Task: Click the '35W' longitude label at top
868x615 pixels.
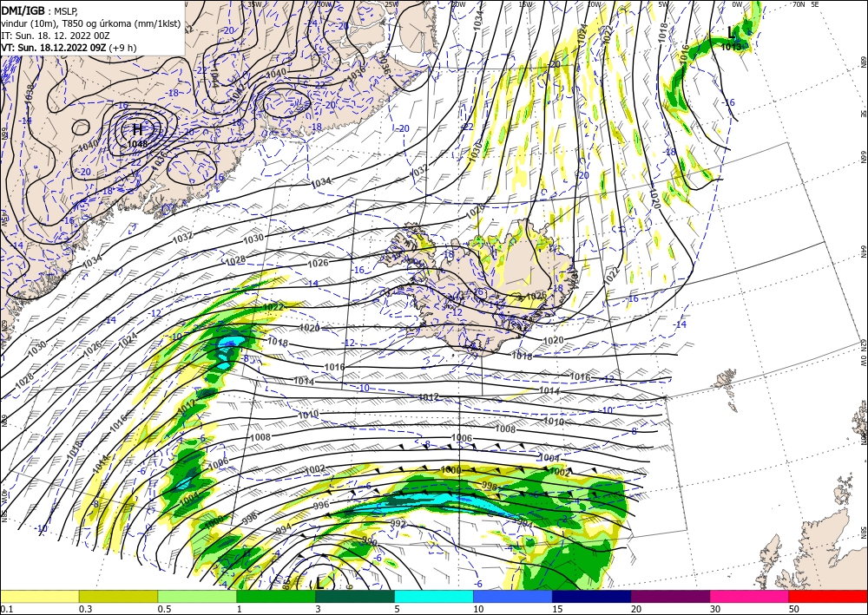Action: [254, 4]
